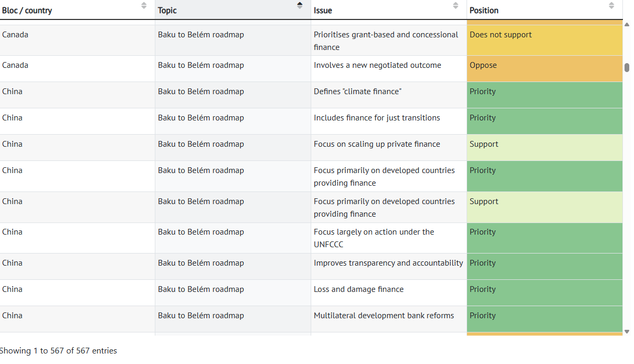Select "Improves transparency and accountability" issue cell
The image size is (634, 364).
(388, 263)
